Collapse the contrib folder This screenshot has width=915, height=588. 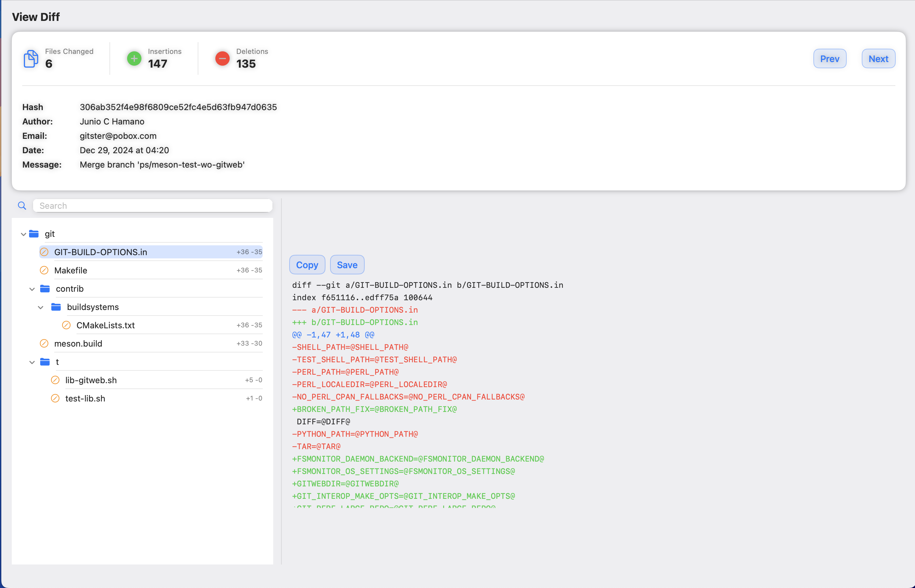(32, 289)
